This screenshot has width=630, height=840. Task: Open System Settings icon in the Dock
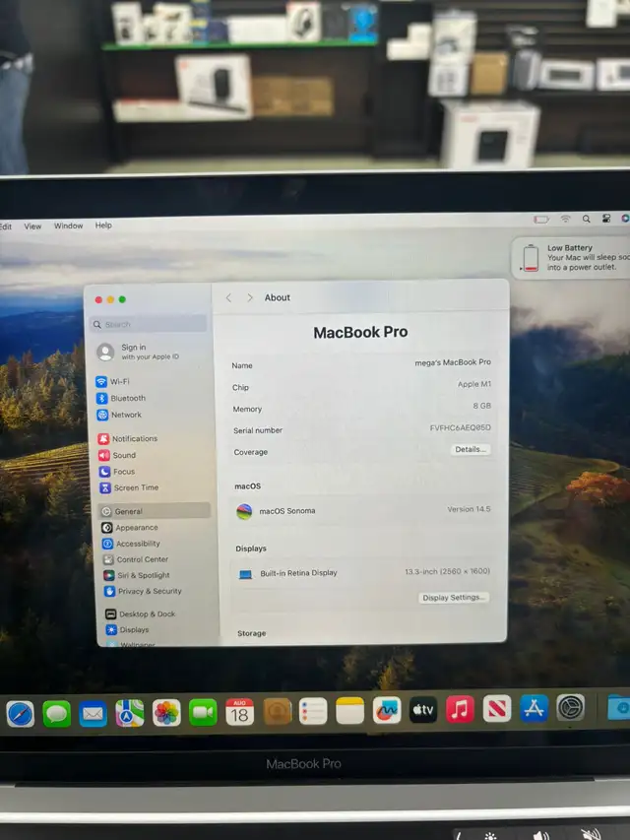coord(571,708)
